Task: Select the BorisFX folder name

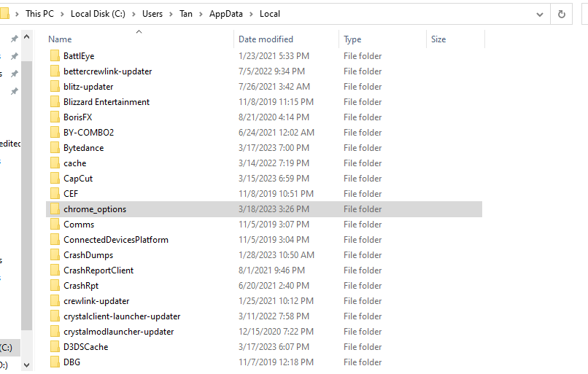Action: [x=77, y=117]
